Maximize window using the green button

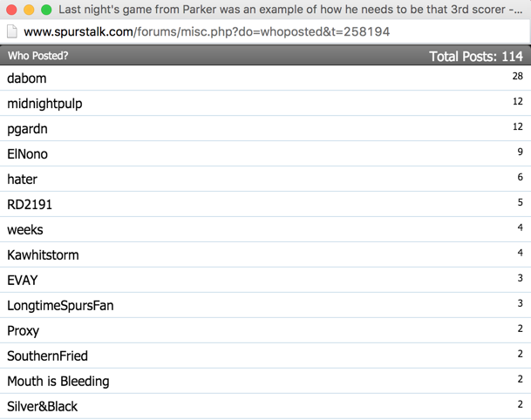point(46,10)
